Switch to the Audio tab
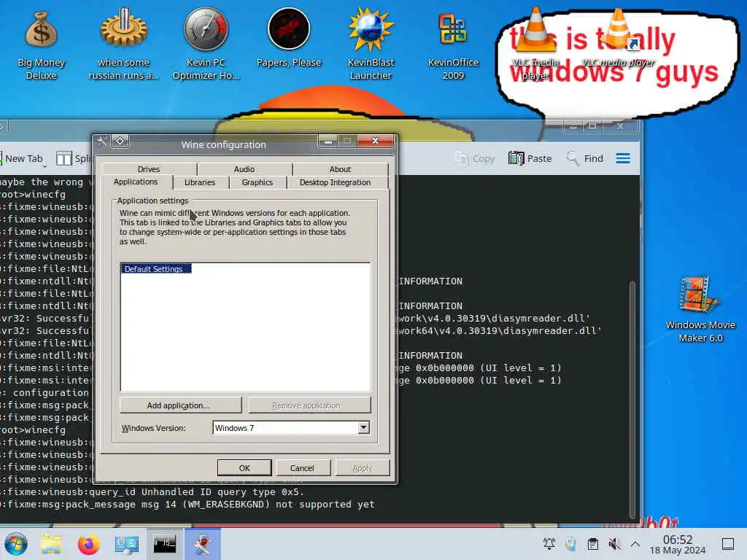747x560 pixels. [x=244, y=169]
